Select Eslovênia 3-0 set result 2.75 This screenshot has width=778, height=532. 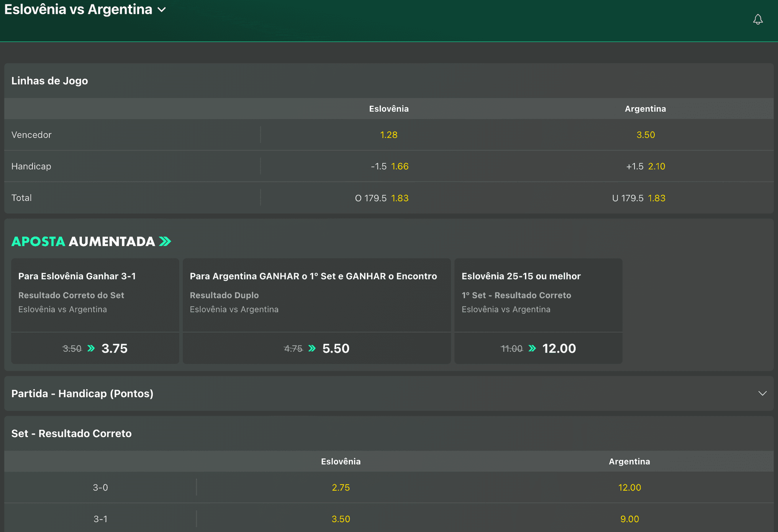coord(341,487)
